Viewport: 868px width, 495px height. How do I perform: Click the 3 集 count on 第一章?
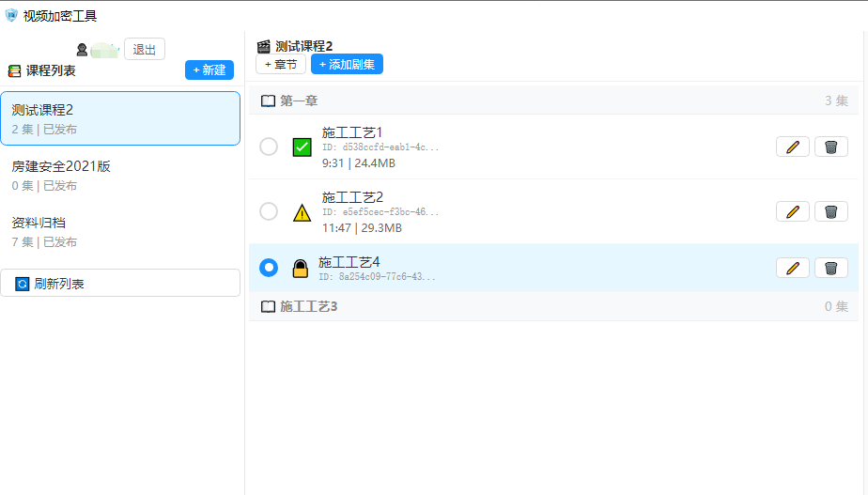pos(836,101)
